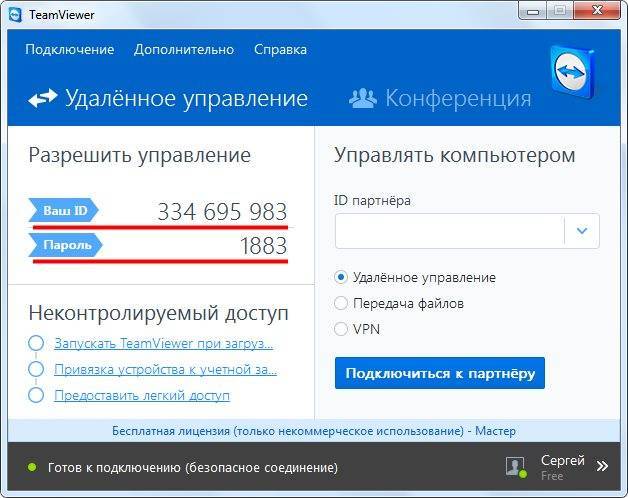Click the conference people icon
Image resolution: width=628 pixels, height=498 pixels.
click(362, 98)
